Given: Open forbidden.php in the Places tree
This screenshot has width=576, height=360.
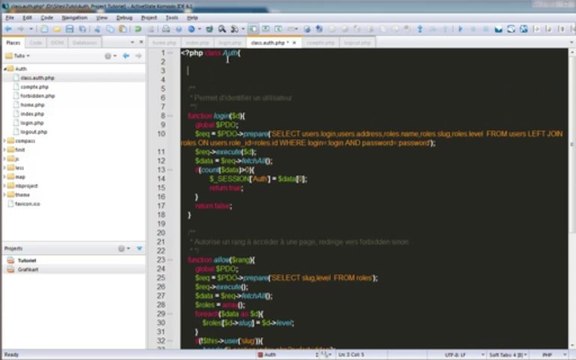Looking at the screenshot, I should [x=37, y=96].
